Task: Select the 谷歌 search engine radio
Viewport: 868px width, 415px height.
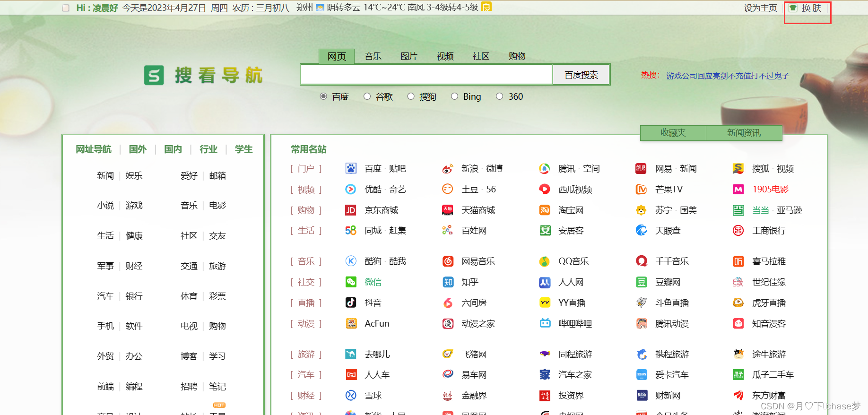Action: [x=367, y=96]
